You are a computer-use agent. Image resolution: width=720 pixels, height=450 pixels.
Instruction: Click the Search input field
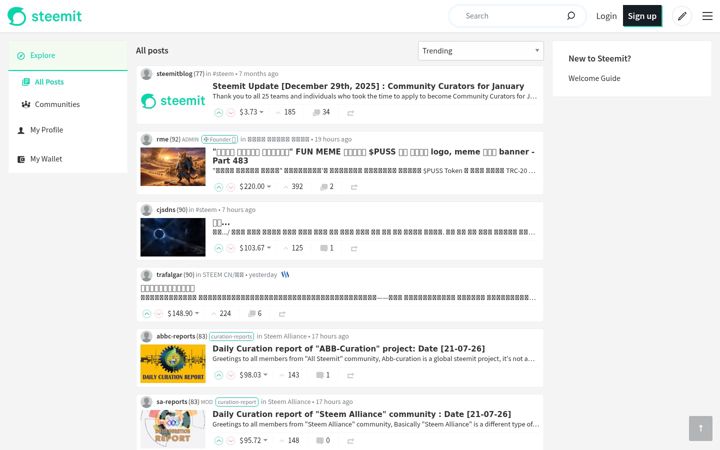pos(512,16)
